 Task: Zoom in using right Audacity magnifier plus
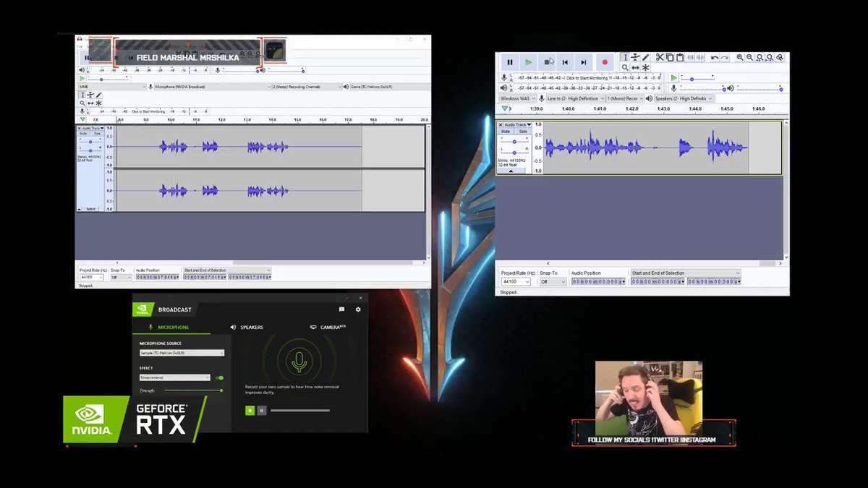tap(740, 58)
